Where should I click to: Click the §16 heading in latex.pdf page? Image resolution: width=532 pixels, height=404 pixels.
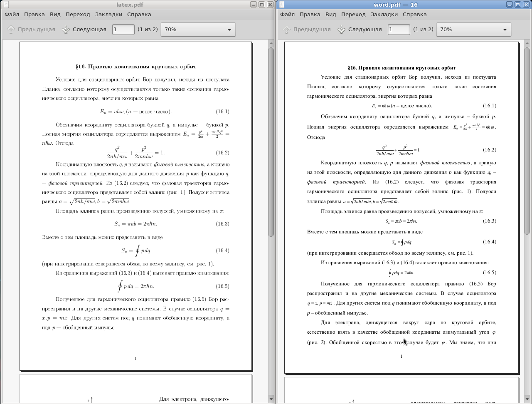[135, 67]
